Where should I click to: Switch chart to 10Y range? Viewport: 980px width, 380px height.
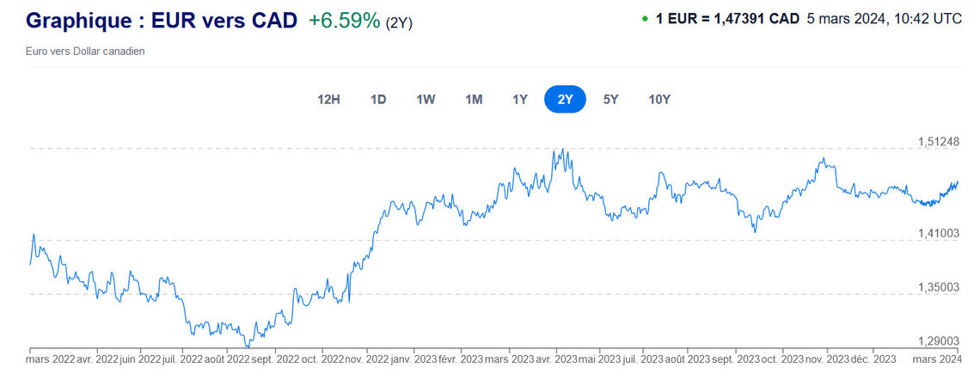pos(659,100)
